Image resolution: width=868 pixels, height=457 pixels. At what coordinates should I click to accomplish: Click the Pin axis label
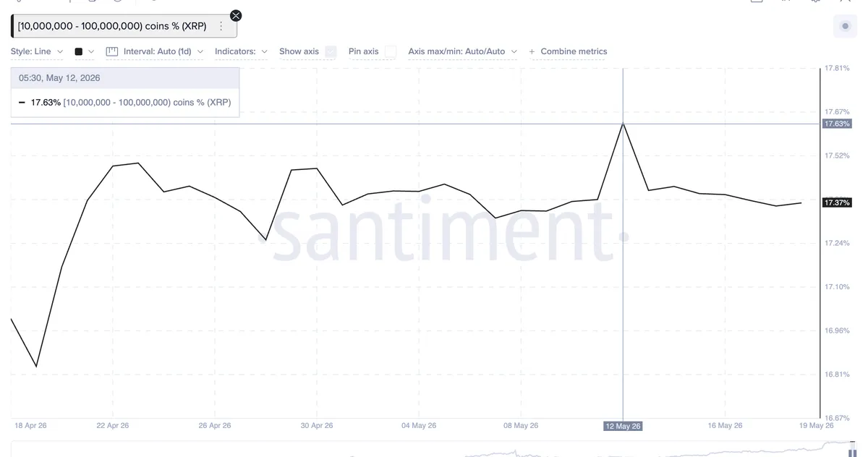(x=363, y=51)
